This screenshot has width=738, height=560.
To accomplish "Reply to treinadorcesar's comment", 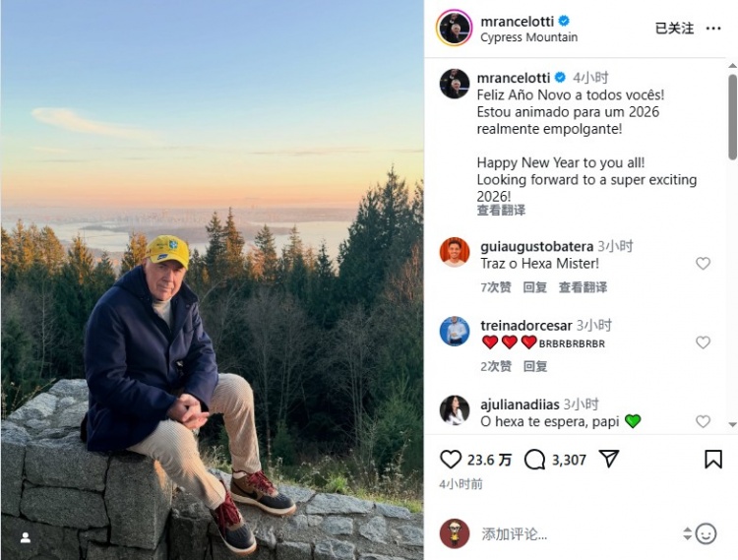I will click(535, 366).
